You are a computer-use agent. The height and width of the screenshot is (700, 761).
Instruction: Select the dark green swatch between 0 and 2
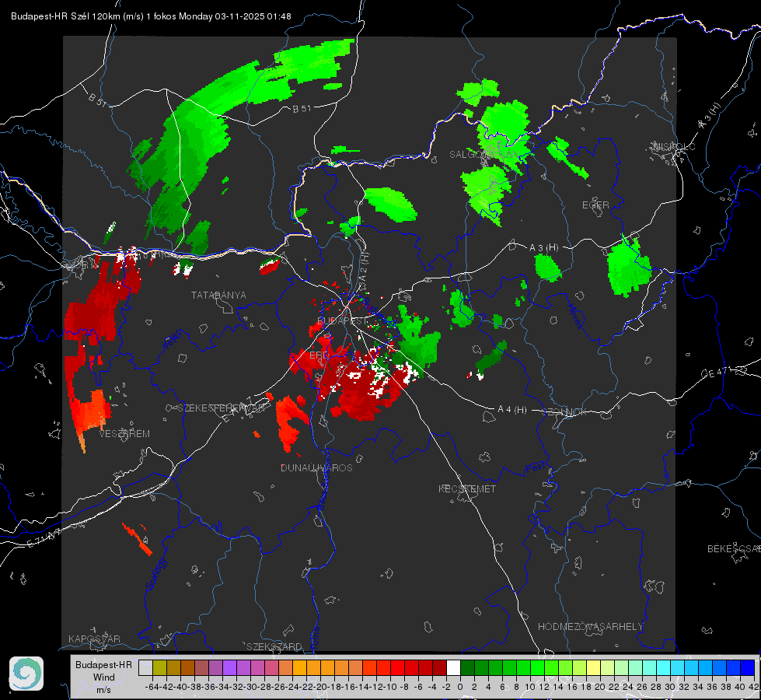point(467,668)
